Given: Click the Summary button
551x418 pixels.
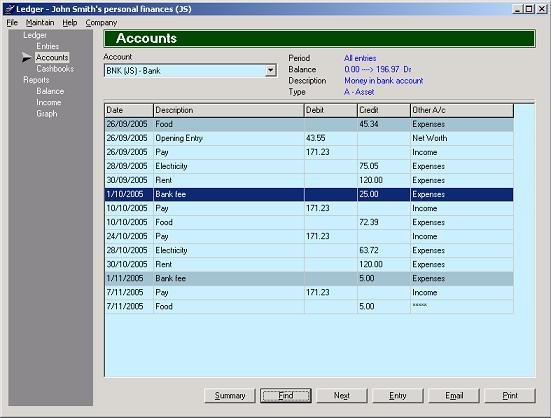Looking at the screenshot, I should (x=230, y=396).
